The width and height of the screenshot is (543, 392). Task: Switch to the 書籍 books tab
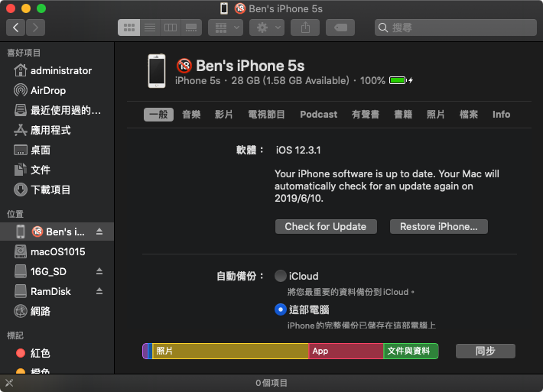(x=403, y=114)
